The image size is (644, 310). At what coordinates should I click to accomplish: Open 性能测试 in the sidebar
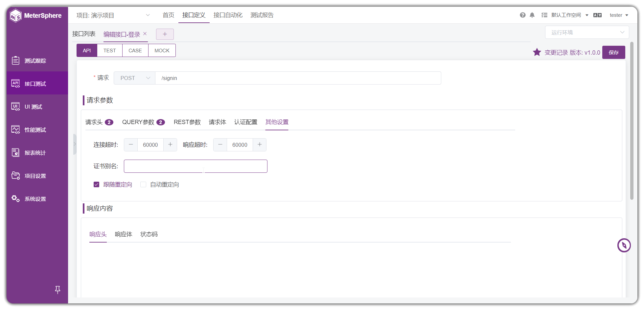coord(37,130)
